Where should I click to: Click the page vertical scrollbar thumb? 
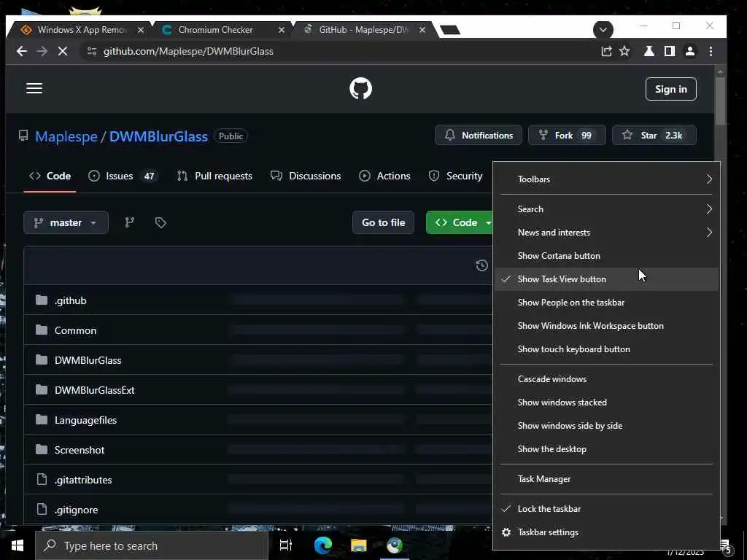coord(720,101)
